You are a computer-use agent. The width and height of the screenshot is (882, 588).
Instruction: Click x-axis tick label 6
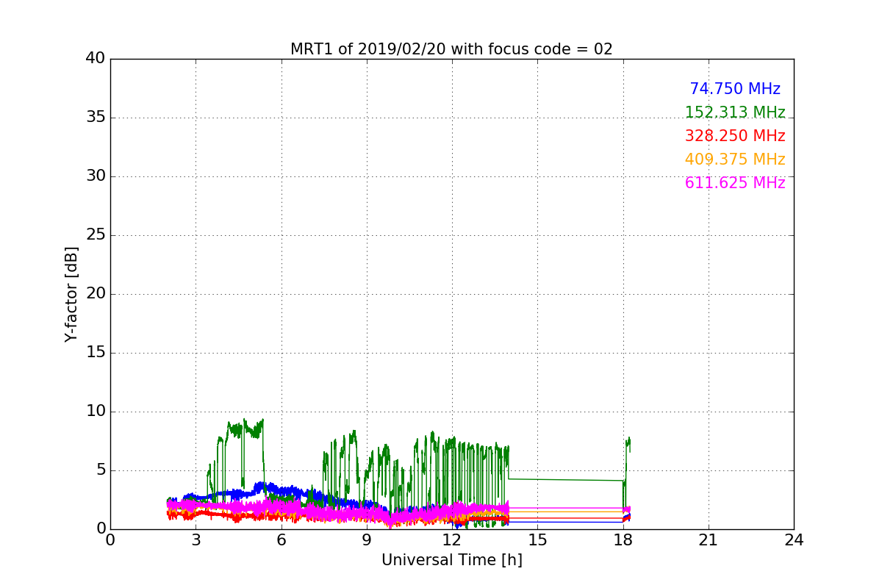click(281, 539)
